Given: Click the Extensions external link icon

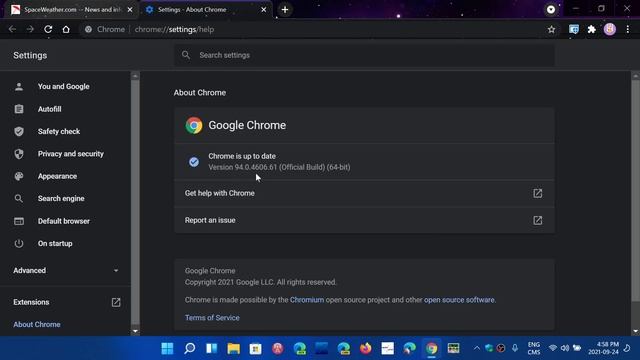Looking at the screenshot, I should pos(116,302).
